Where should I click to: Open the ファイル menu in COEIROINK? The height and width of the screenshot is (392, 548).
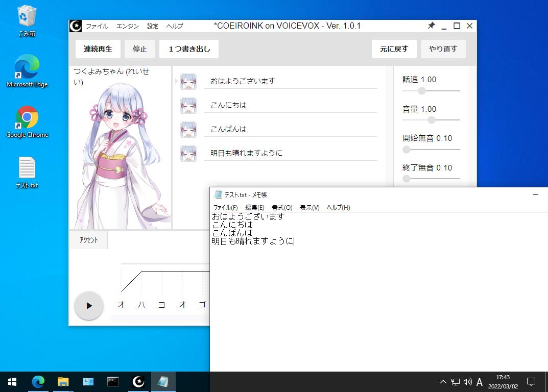pos(97,26)
